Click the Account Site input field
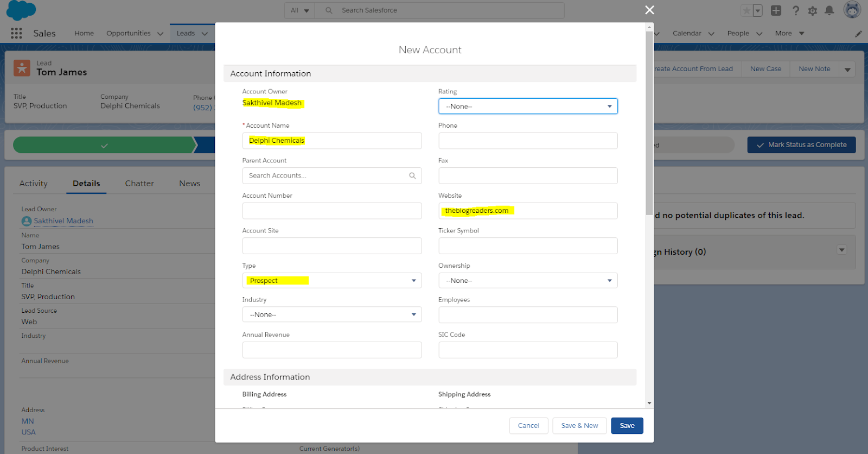The image size is (868, 454). pyautogui.click(x=332, y=245)
